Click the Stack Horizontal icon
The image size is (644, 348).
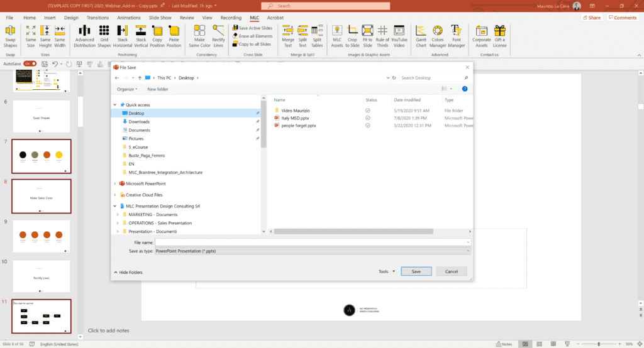123,36
